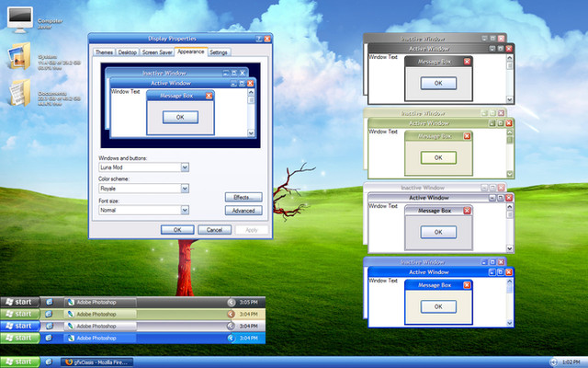
Task: Click scroll down arrow in bright blue Active Window
Action: (510, 323)
